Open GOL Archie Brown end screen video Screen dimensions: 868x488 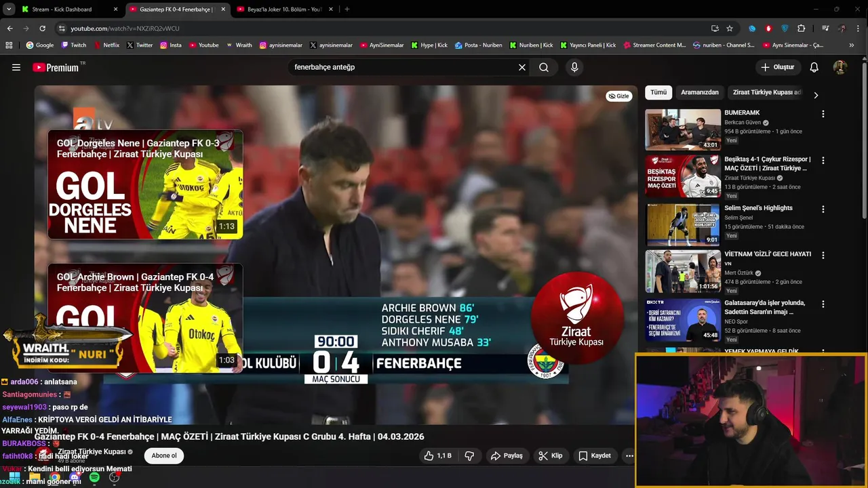145,317
